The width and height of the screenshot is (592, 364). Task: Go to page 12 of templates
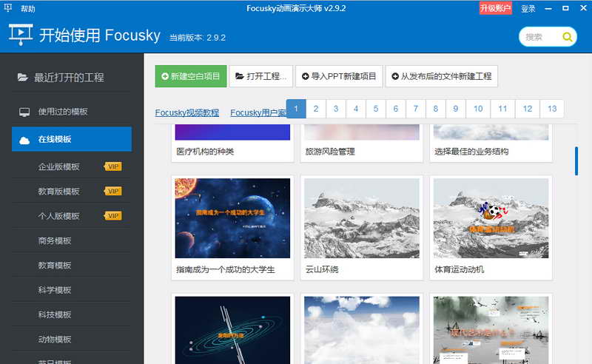[528, 109]
